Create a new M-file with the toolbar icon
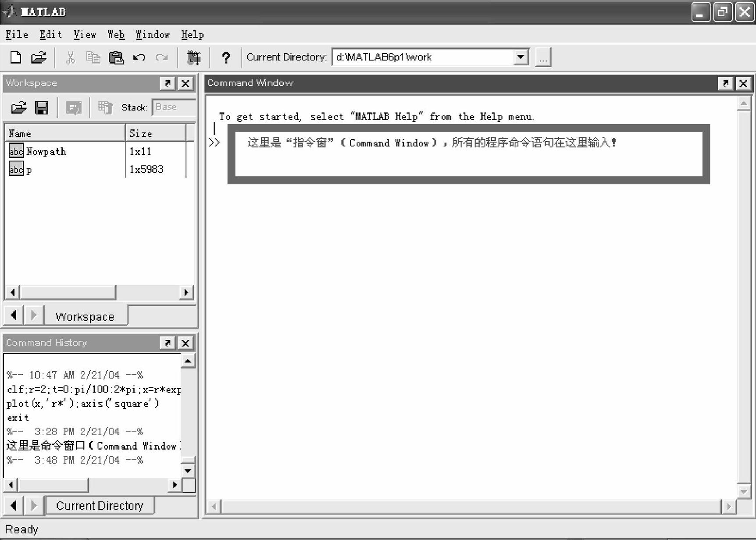Screen dimensions: 756x540 tap(16, 57)
